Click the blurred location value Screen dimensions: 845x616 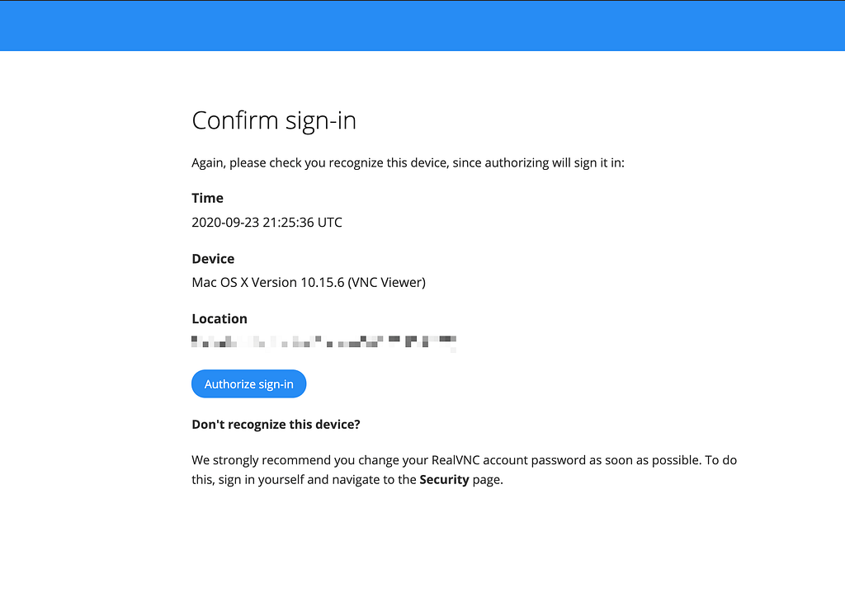pos(323,341)
